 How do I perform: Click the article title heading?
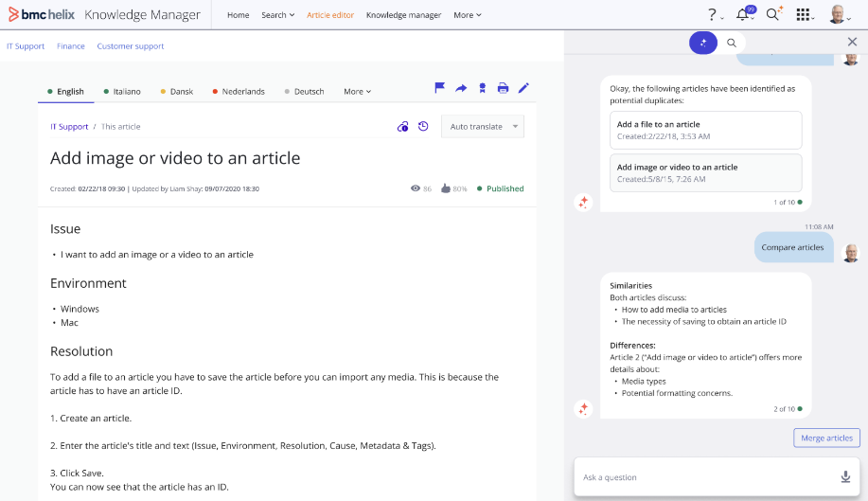(x=175, y=158)
